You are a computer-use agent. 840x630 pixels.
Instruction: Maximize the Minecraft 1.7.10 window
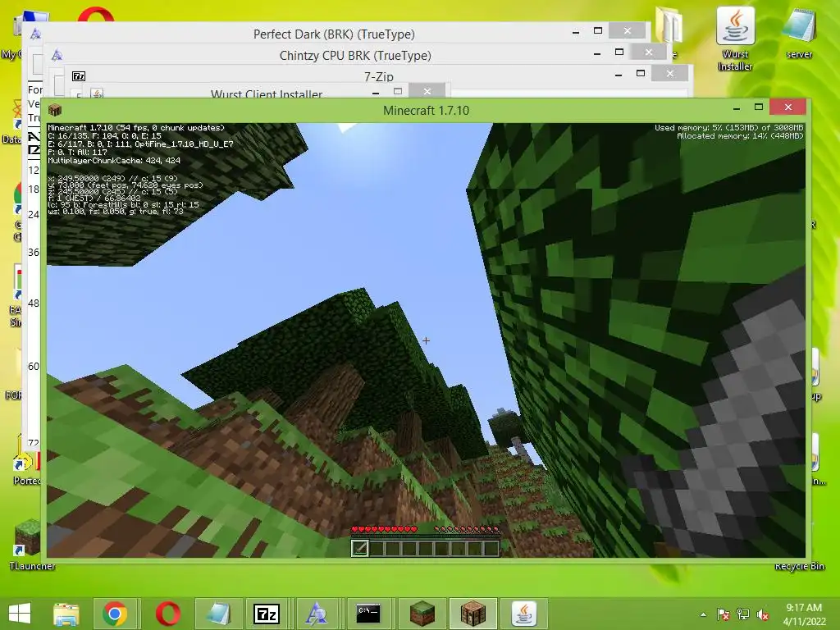(759, 107)
